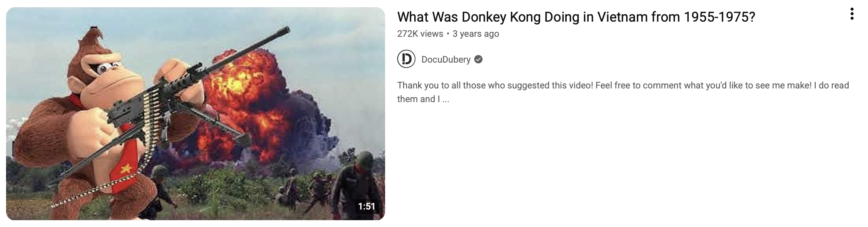Click the 272K views count text
The image size is (868, 227).
tap(420, 34)
